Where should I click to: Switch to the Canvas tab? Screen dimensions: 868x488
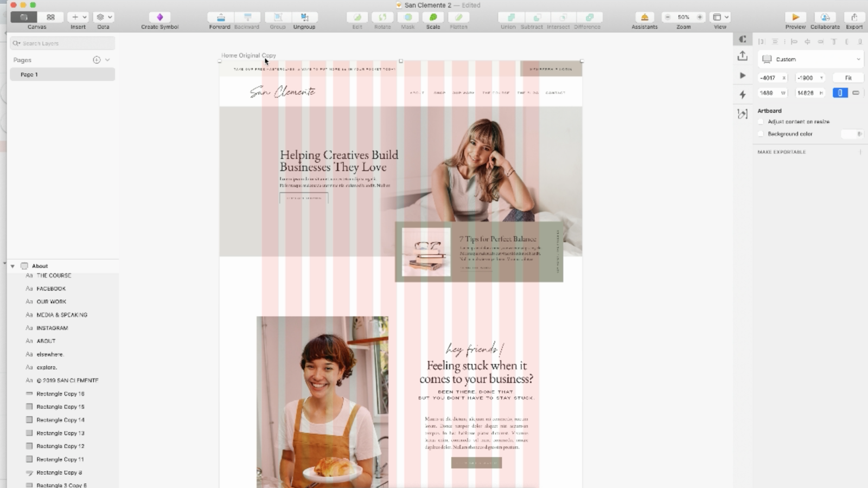coord(23,17)
